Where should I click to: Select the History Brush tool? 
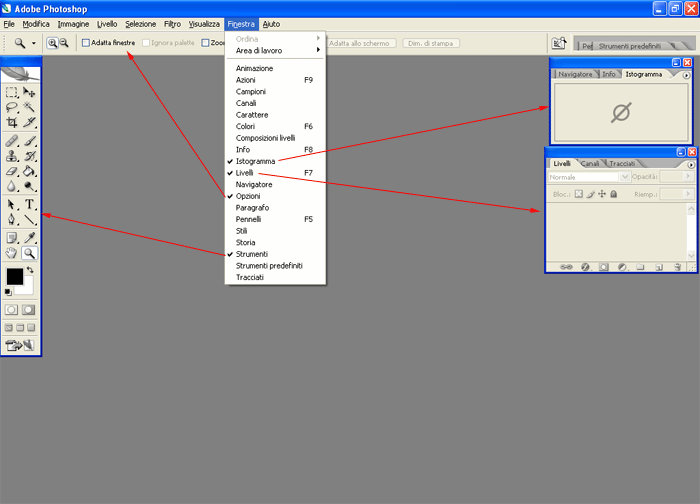[x=29, y=156]
